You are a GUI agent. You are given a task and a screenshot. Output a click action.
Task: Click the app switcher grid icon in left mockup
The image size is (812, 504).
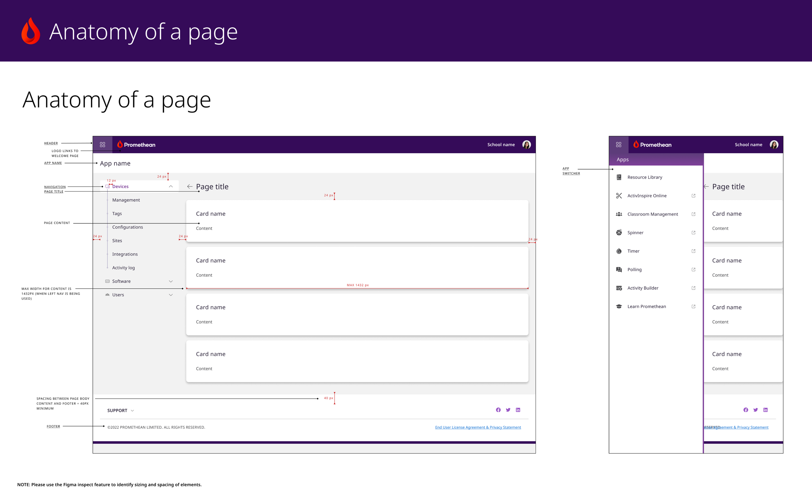[x=102, y=145]
